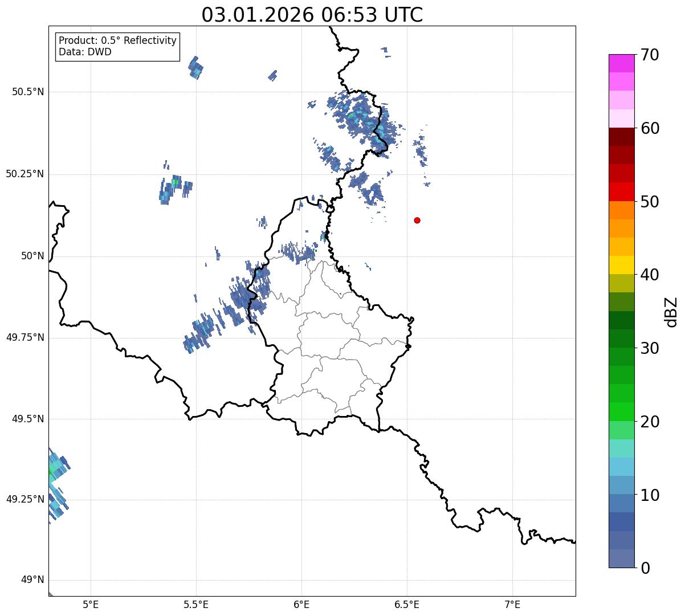This screenshot has width=685, height=616.
Task: Click the colorbar tick label "10"
Action: [x=650, y=495]
